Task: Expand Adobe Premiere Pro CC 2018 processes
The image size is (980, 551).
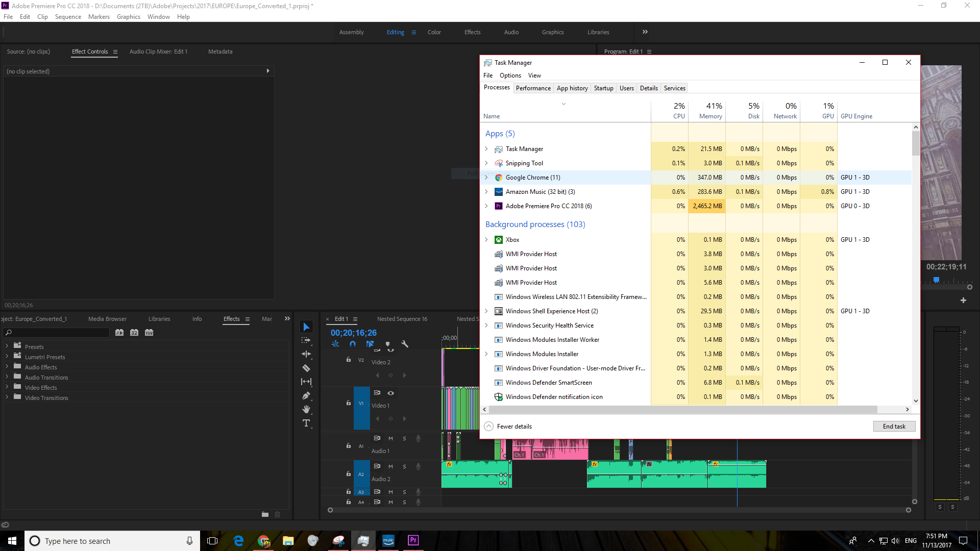Action: click(x=486, y=206)
